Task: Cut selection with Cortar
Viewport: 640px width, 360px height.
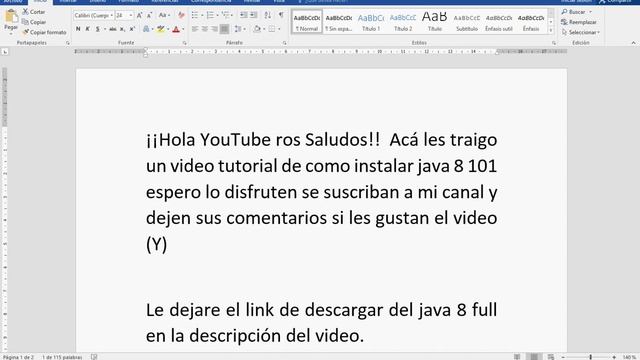Action: [x=33, y=12]
